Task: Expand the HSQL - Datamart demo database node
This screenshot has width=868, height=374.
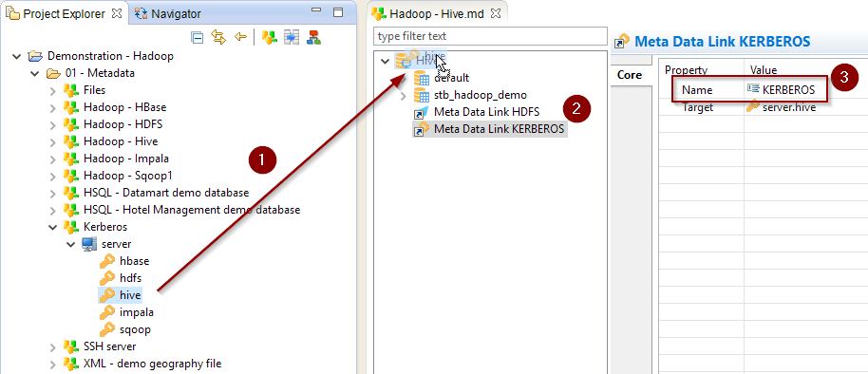Action: point(53,193)
